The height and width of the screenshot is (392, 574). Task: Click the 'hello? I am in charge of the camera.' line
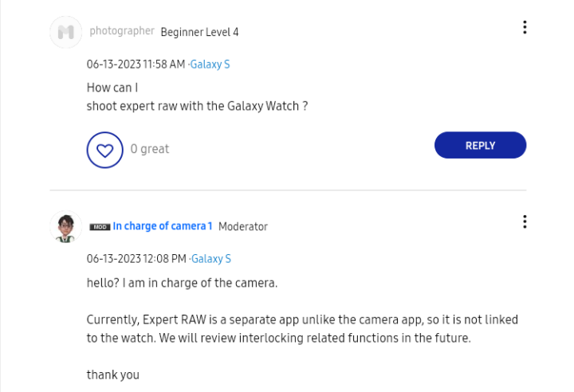(x=182, y=283)
